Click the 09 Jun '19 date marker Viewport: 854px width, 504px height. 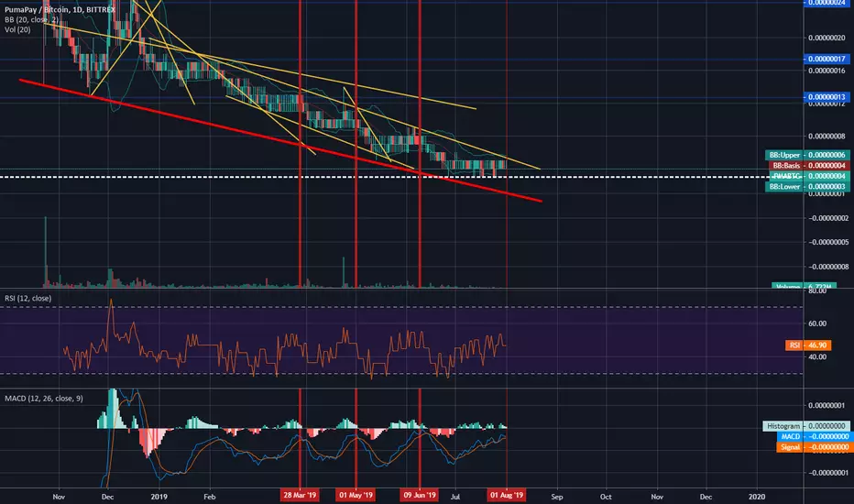pos(420,495)
